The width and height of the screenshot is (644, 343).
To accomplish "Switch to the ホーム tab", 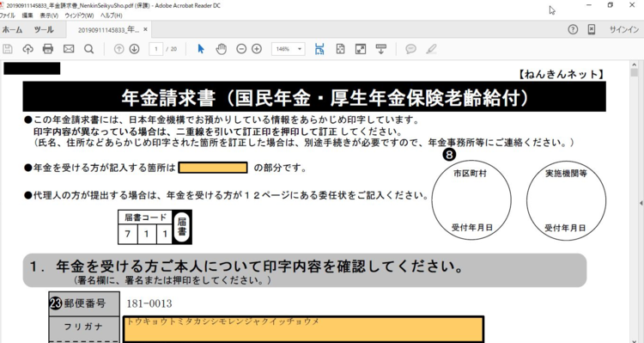I will pyautogui.click(x=12, y=29).
